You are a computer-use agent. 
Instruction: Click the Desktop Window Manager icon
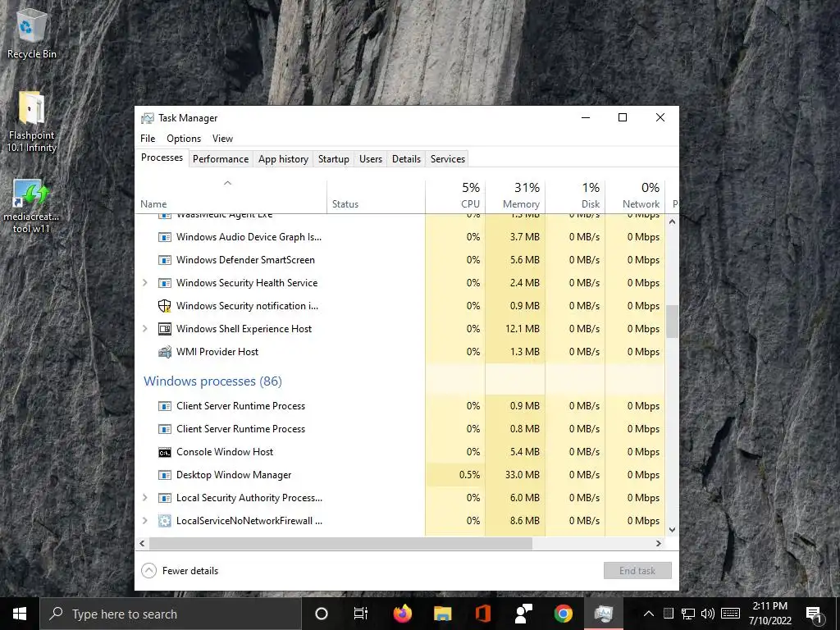coord(164,475)
